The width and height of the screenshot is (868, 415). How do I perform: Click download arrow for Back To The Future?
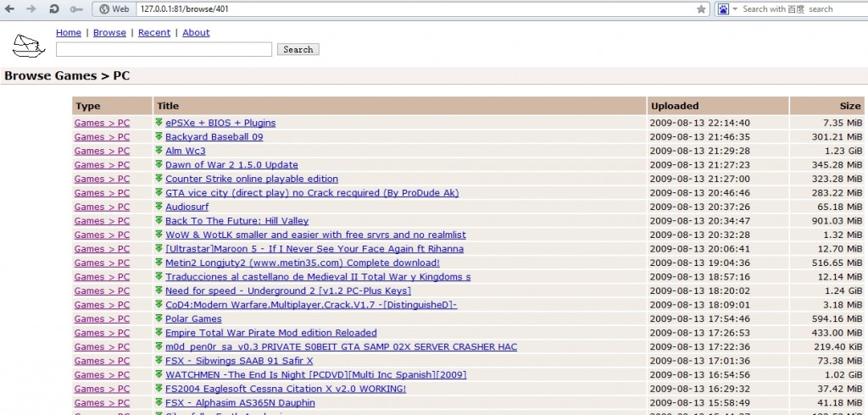(159, 220)
